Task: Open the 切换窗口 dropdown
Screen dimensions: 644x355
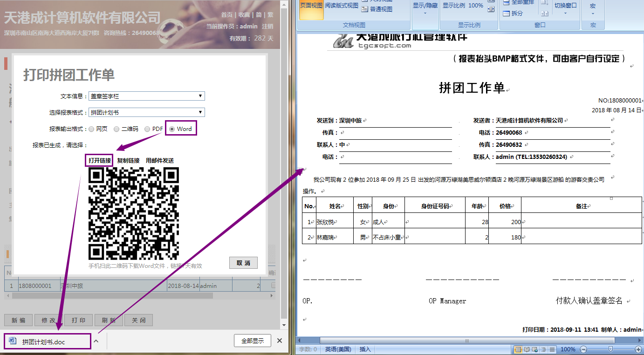Action: pos(566,8)
